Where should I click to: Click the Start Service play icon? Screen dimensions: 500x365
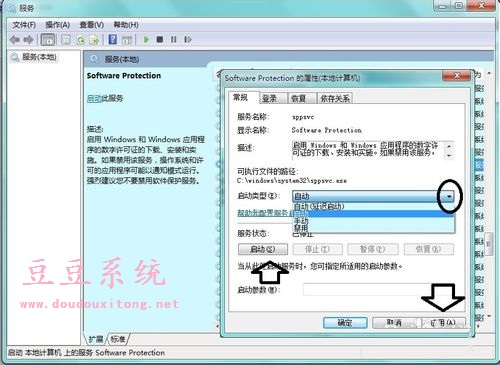click(x=146, y=40)
